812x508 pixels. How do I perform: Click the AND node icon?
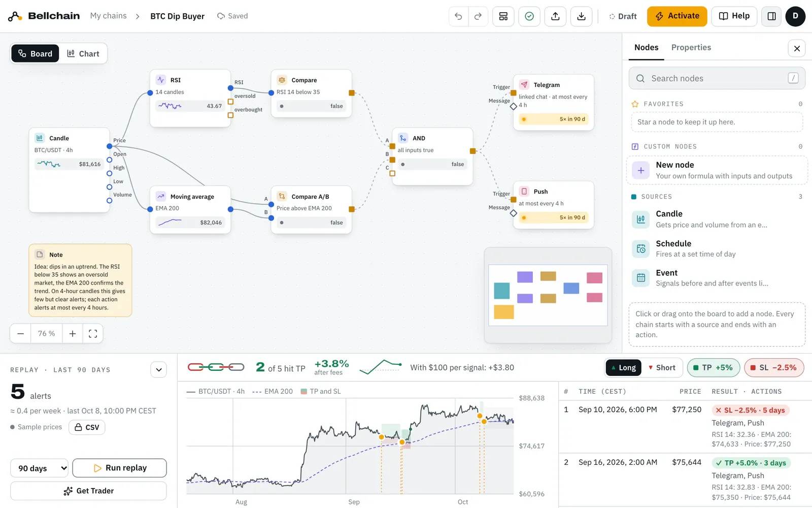(x=403, y=138)
